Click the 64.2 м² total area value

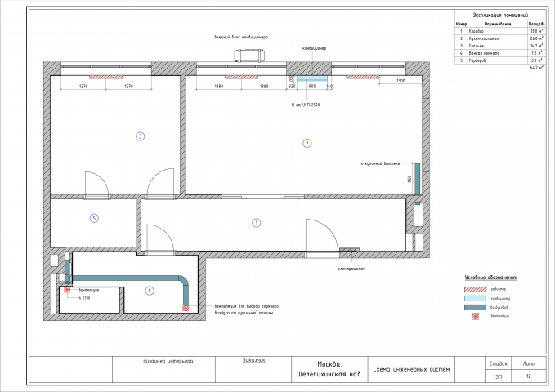536,68
